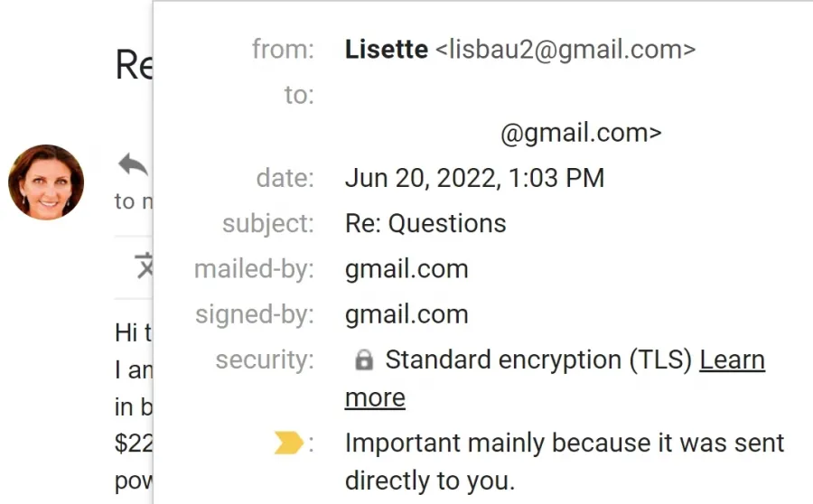Click the Important mainly because explanation text

[564, 462]
